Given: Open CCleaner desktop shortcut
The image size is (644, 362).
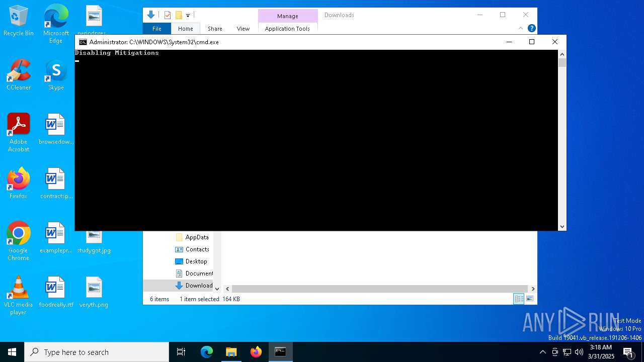Looking at the screenshot, I should point(19,75).
